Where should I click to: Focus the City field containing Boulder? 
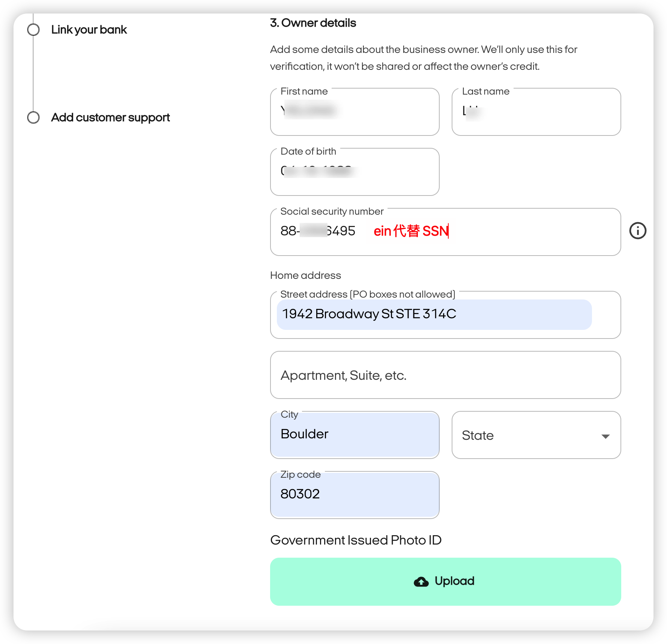point(355,435)
